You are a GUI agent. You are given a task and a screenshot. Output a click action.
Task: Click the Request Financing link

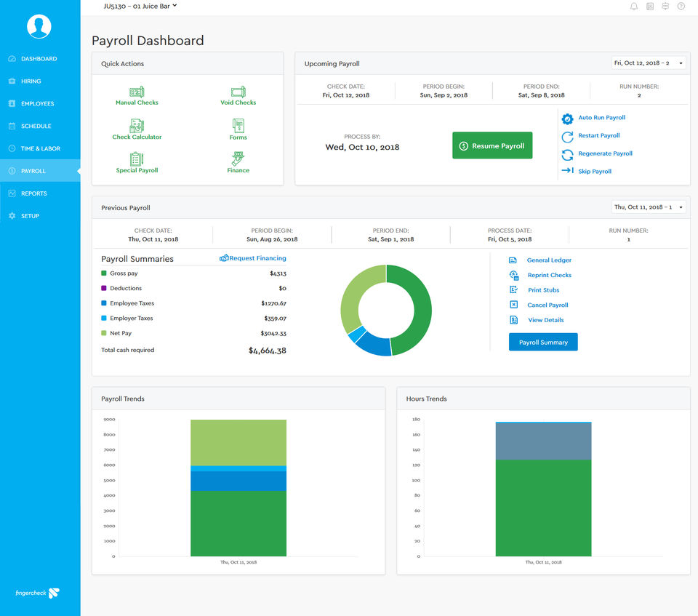click(253, 258)
